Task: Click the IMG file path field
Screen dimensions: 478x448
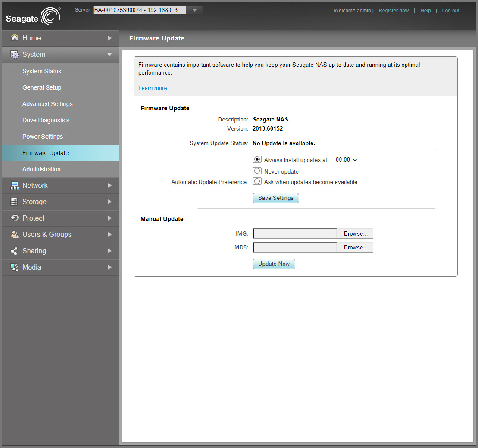Action: click(x=295, y=234)
